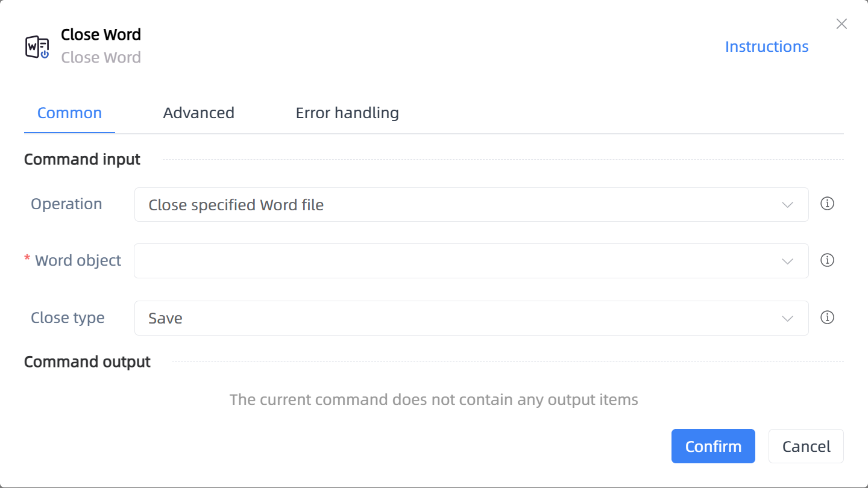Close the dialog with the X icon
The image size is (868, 488).
[841, 24]
